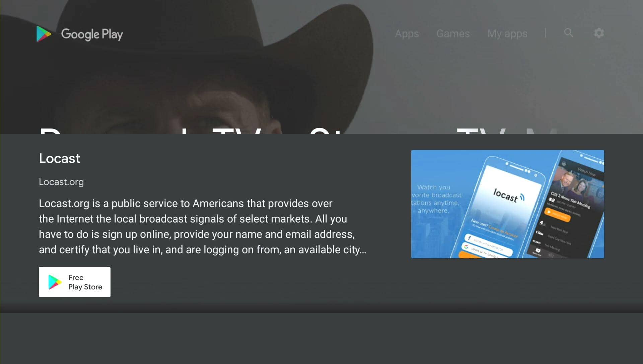
Task: Open the search magnifier icon
Action: pos(568,33)
